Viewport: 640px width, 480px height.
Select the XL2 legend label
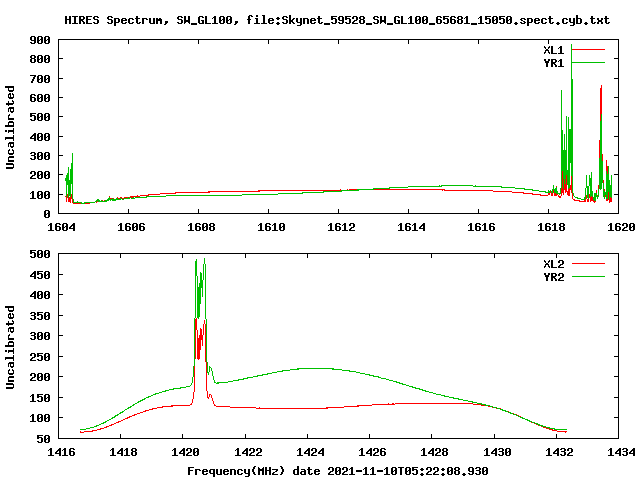(553, 264)
